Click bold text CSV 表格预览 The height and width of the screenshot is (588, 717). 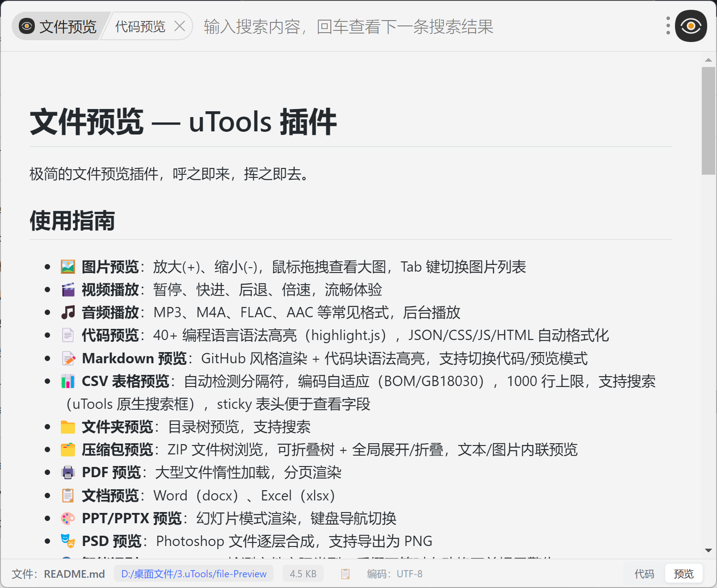tap(126, 381)
